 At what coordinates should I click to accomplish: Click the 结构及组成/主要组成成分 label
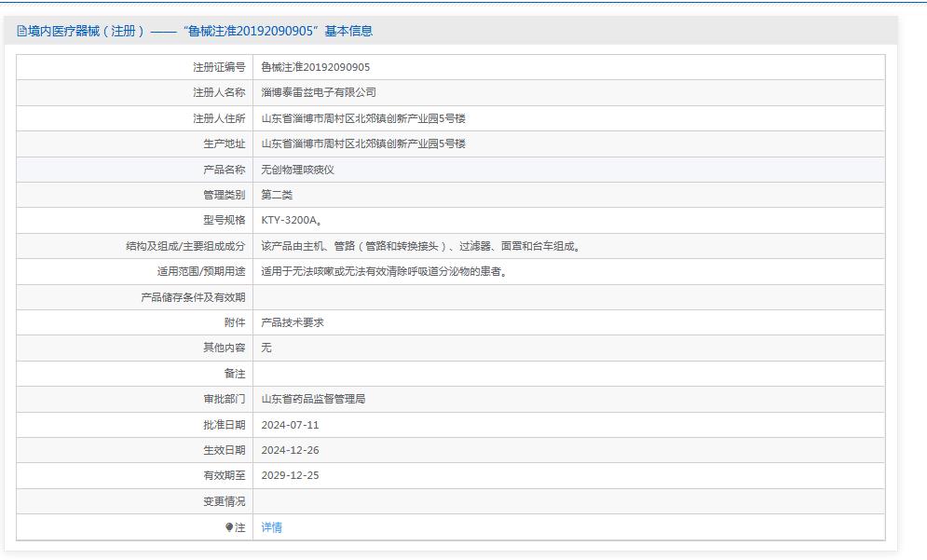(185, 246)
